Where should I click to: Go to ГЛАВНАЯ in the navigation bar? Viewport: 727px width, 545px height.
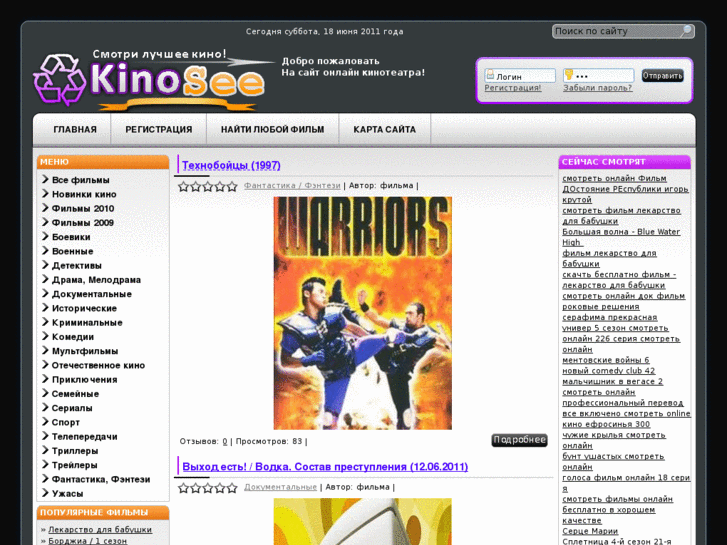tap(75, 130)
